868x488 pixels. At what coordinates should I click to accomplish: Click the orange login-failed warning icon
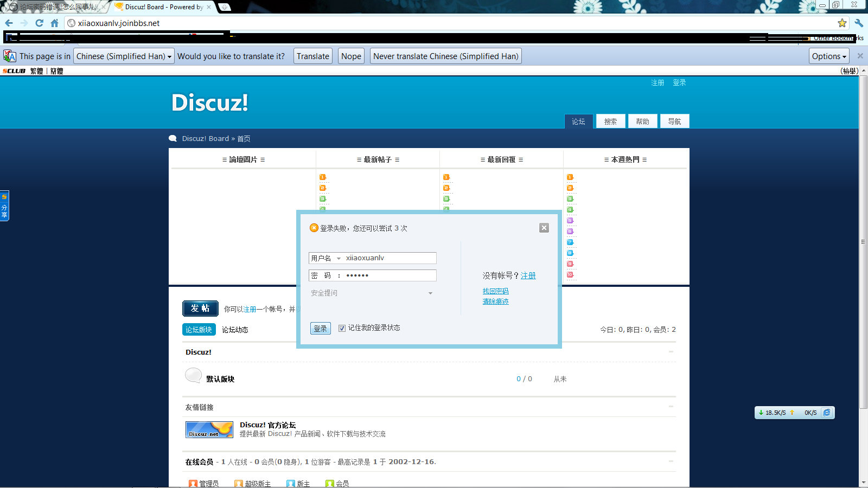(x=314, y=228)
